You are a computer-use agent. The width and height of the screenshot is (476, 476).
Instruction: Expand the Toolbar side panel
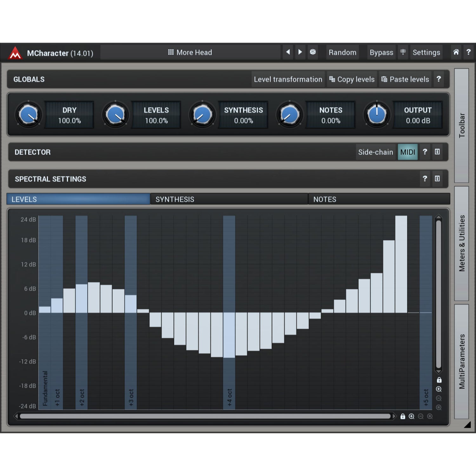[462, 126]
